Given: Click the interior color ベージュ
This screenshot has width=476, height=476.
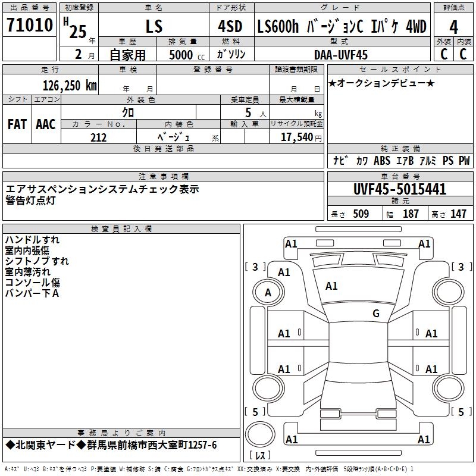Looking at the screenshot, I should (174, 137).
